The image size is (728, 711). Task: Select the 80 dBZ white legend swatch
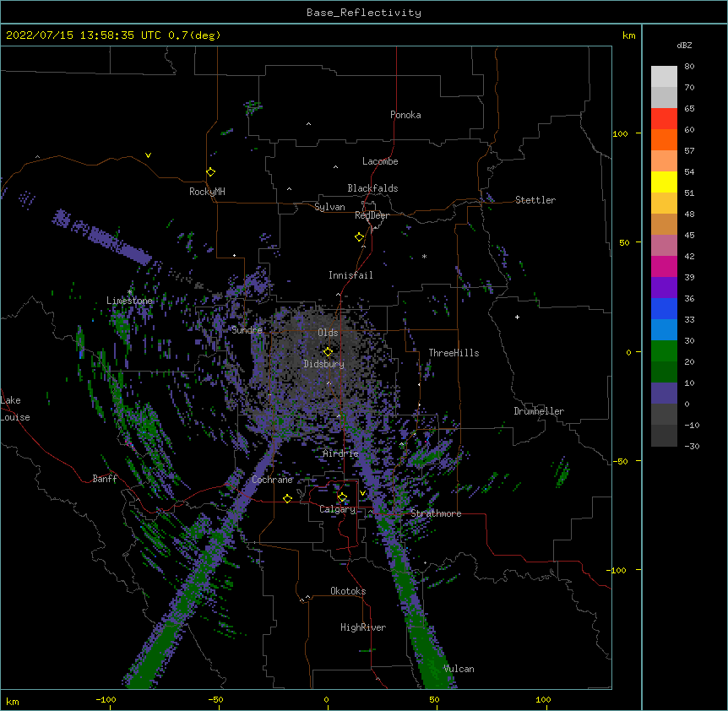(x=664, y=77)
